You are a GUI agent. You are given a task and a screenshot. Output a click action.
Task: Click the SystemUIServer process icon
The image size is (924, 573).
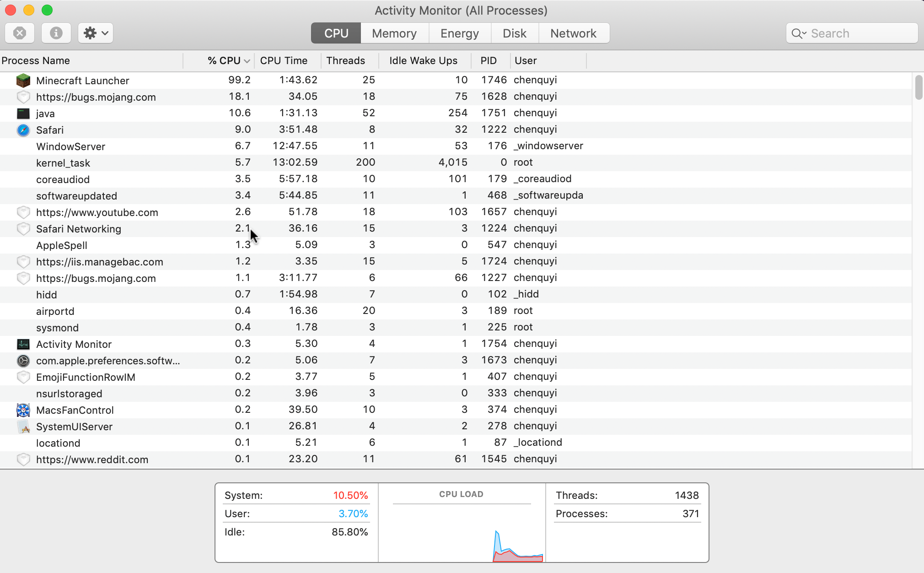click(23, 427)
